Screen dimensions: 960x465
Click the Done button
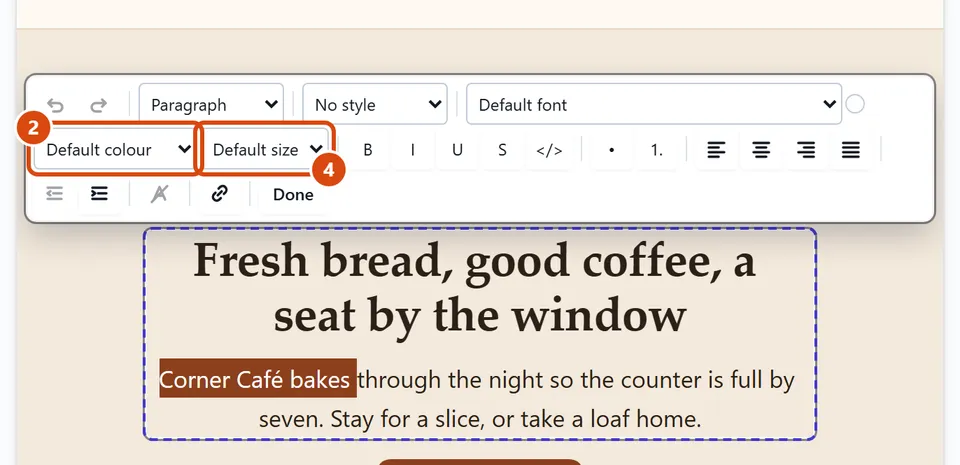coord(293,195)
